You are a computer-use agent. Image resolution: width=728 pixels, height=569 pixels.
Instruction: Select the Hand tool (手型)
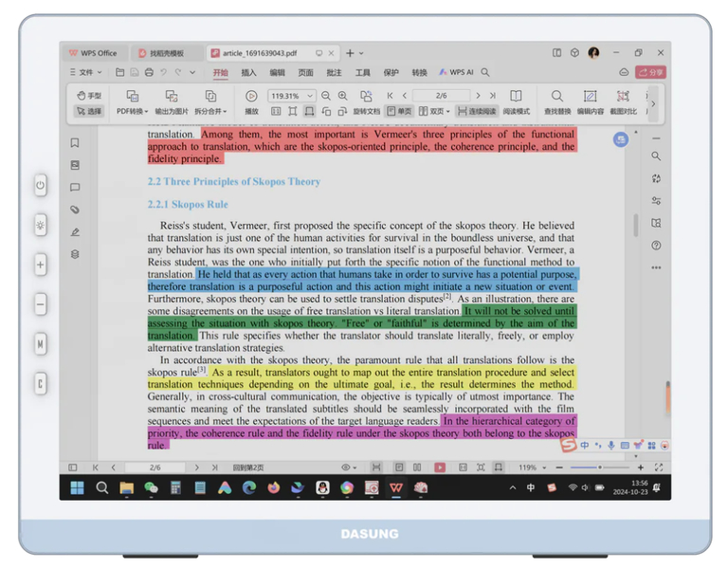click(88, 96)
